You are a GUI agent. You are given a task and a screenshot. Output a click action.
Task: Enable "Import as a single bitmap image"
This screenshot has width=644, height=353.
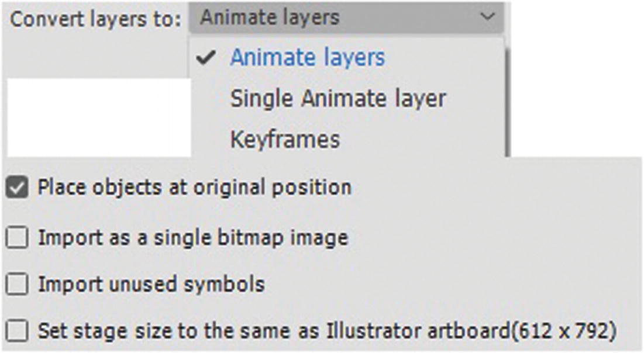click(18, 237)
